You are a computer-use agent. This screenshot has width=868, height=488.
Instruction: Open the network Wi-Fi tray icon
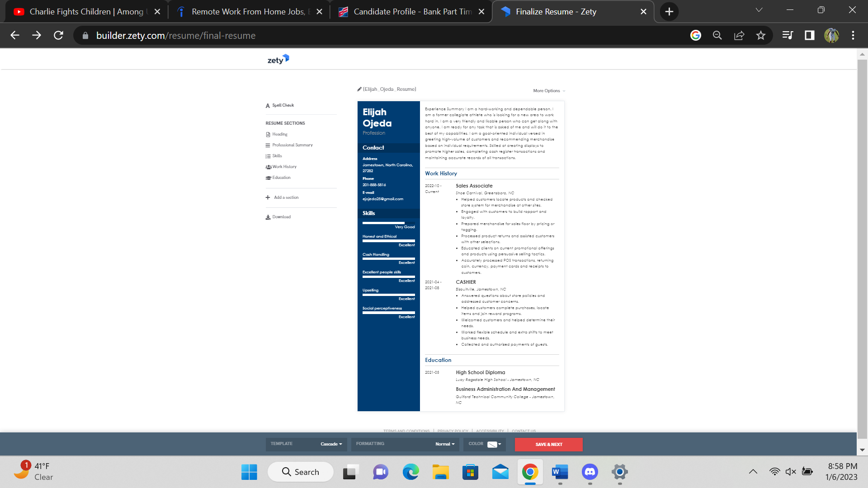[x=774, y=472]
